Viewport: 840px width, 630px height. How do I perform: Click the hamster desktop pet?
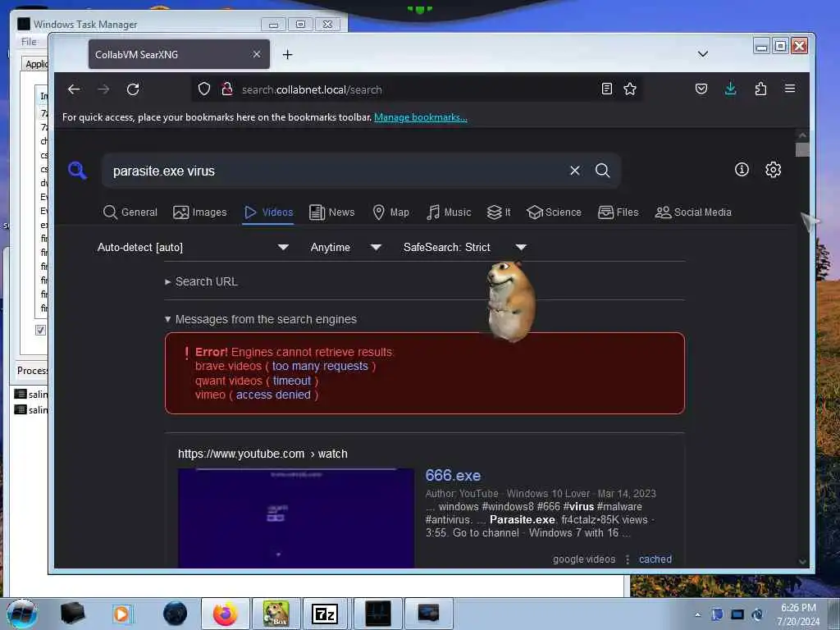pos(511,300)
